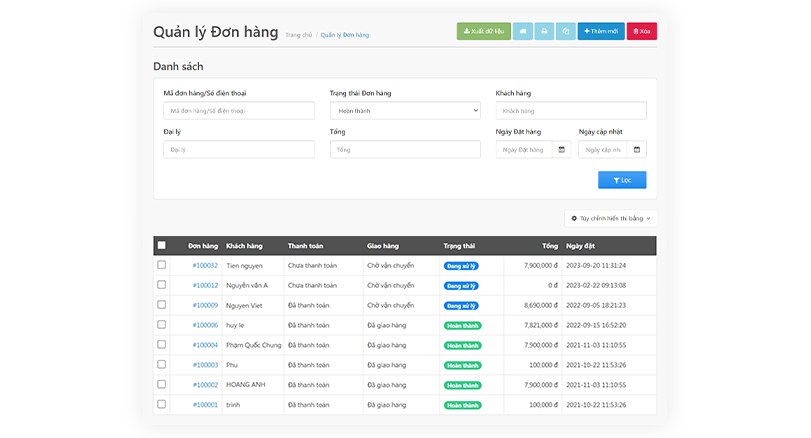Open order link #100006
The width and height of the screenshot is (811, 438).
205,325
